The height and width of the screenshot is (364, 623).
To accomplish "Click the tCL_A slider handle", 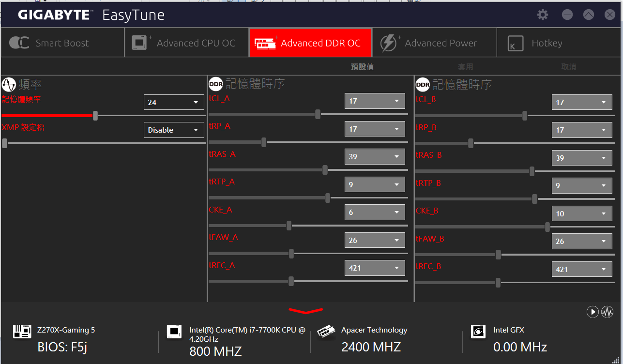I will (x=318, y=114).
